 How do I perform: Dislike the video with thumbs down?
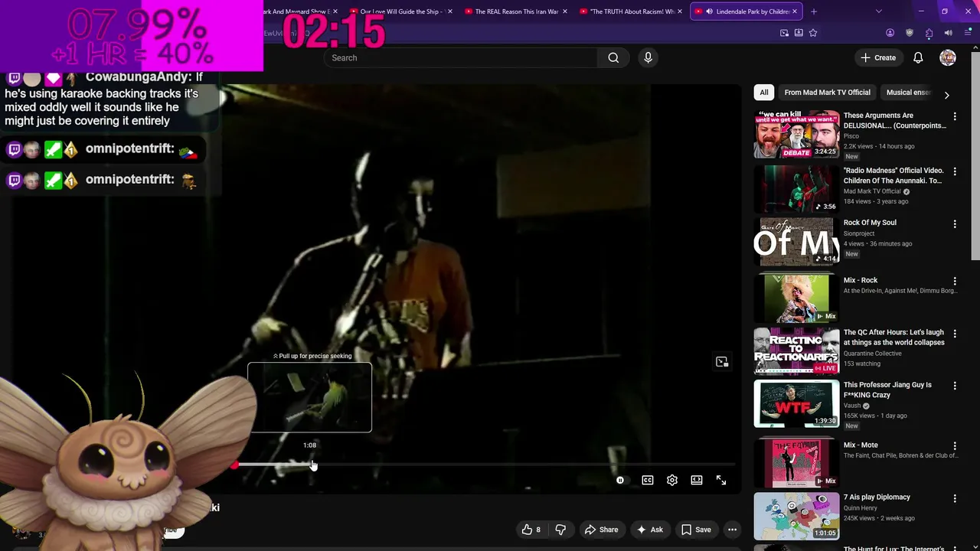[560, 530]
